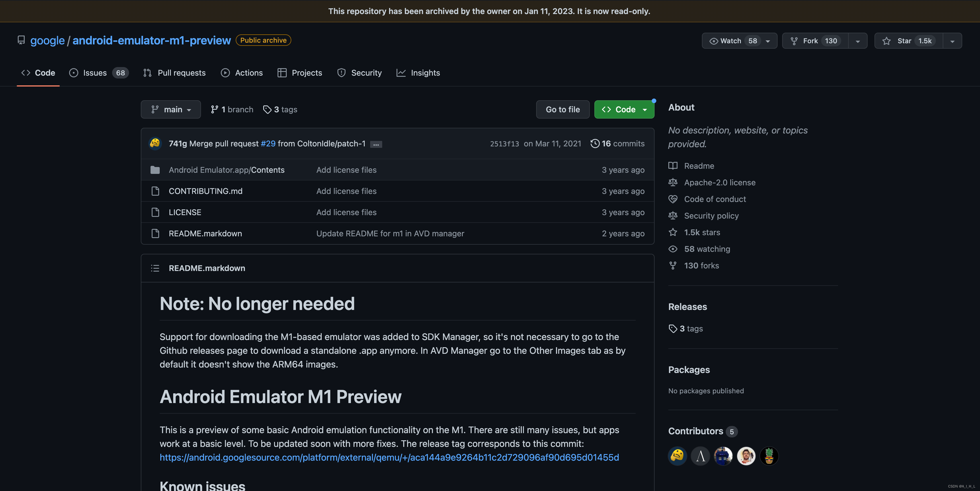Switch to the Code tab
The width and height of the screenshot is (980, 491).
click(38, 72)
